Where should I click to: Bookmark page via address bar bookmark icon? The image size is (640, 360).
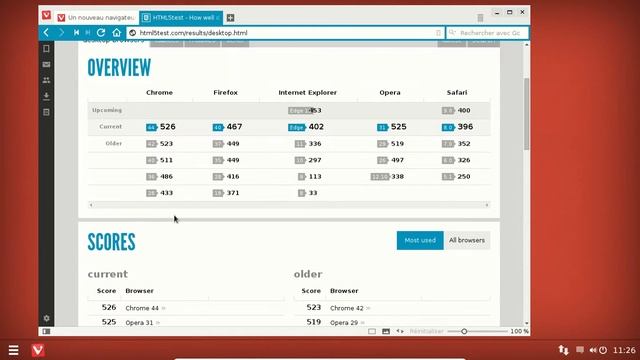[438, 33]
